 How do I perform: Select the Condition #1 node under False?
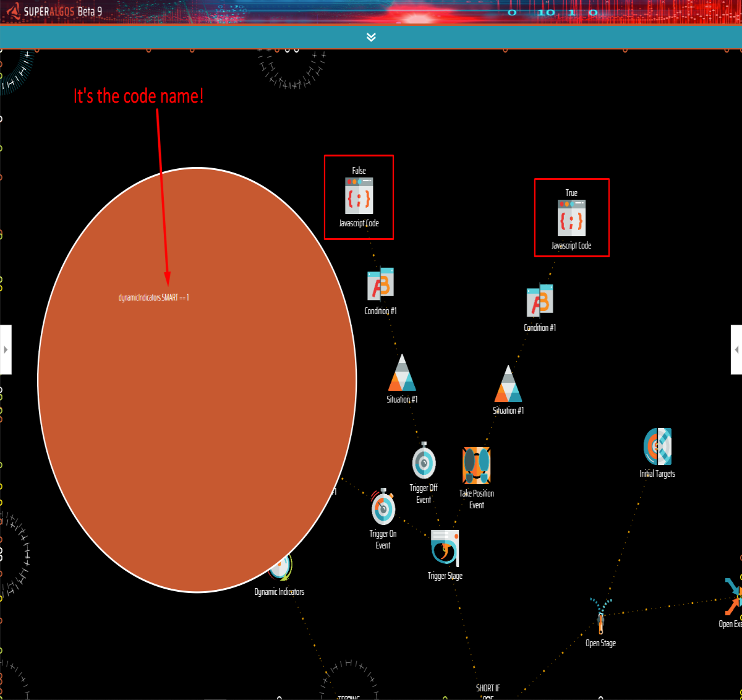(381, 284)
